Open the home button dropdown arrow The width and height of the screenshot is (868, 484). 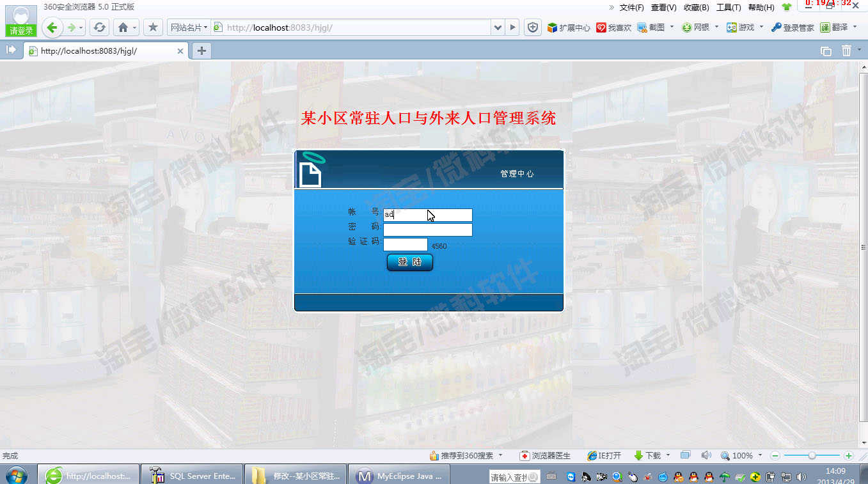tap(135, 27)
